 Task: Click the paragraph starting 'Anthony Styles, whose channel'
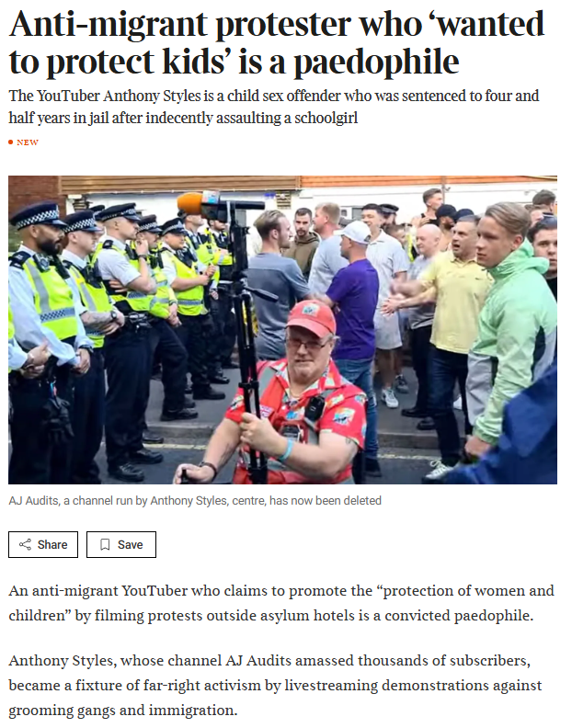tap(275, 686)
